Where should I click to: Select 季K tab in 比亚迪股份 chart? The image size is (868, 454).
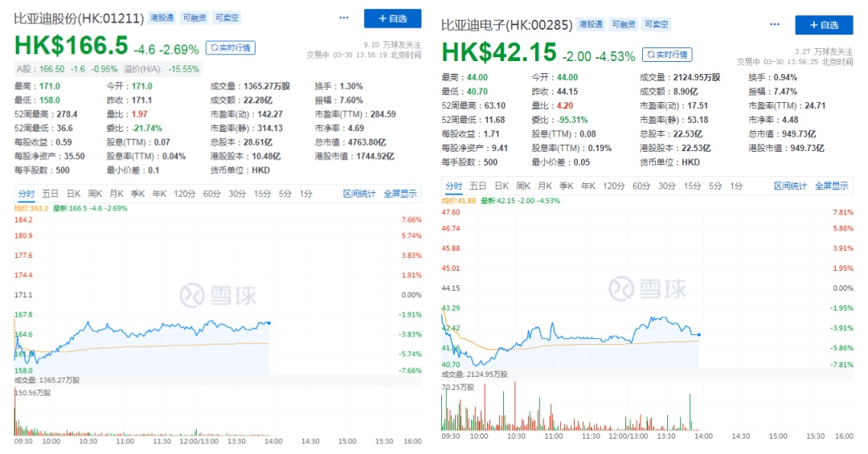(x=138, y=194)
